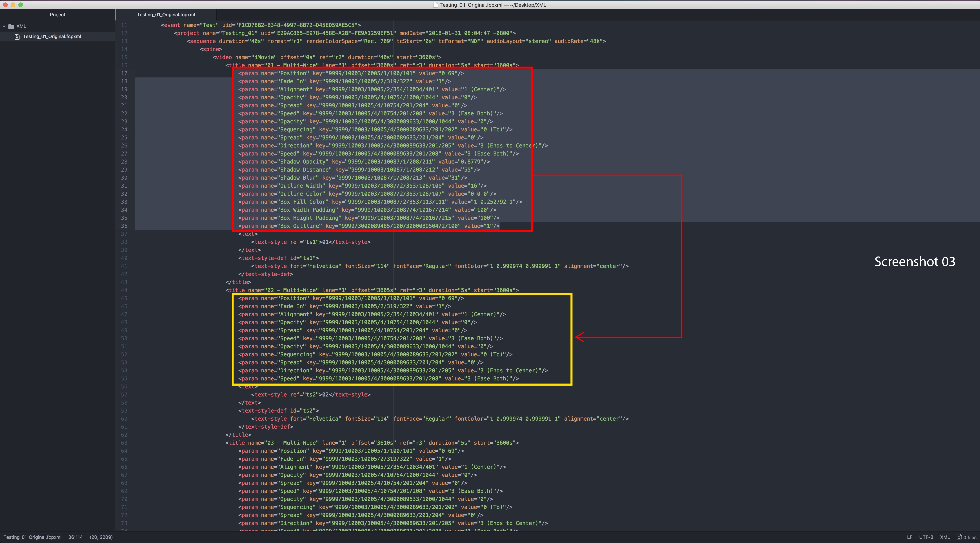Screen dimensions: 980x543
Task: Click the word 'Helvetica' in the text-style definition
Action: click(x=324, y=266)
